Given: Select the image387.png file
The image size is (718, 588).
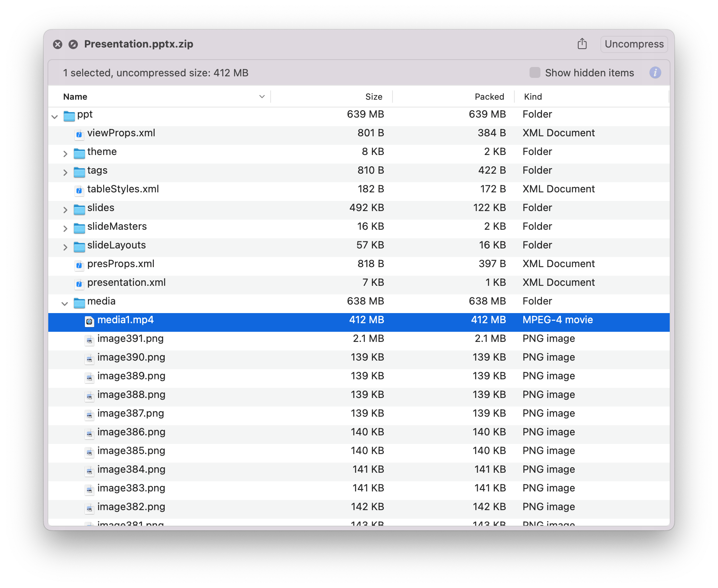Looking at the screenshot, I should (359, 414).
